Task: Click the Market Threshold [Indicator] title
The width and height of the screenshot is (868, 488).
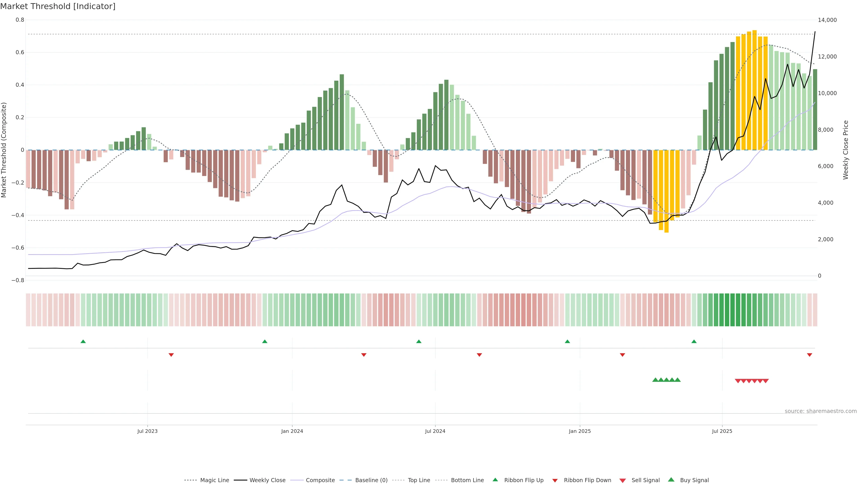Action: pos(58,6)
